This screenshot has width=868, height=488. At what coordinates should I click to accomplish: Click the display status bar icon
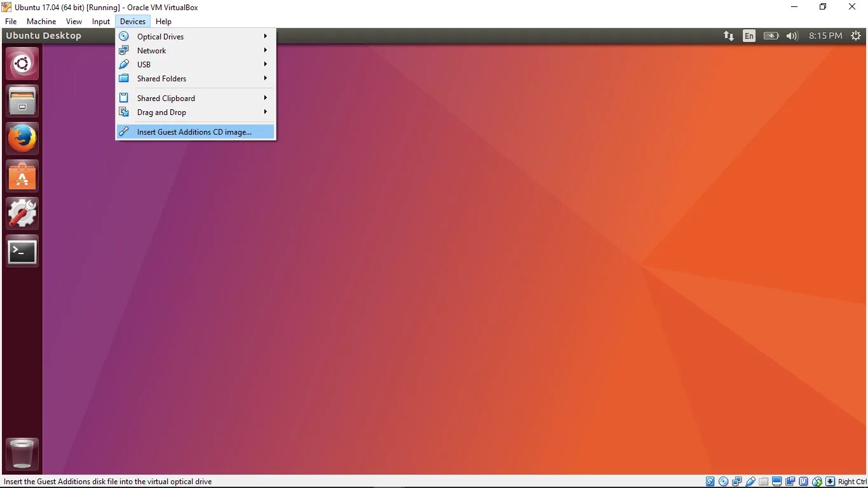pyautogui.click(x=777, y=482)
